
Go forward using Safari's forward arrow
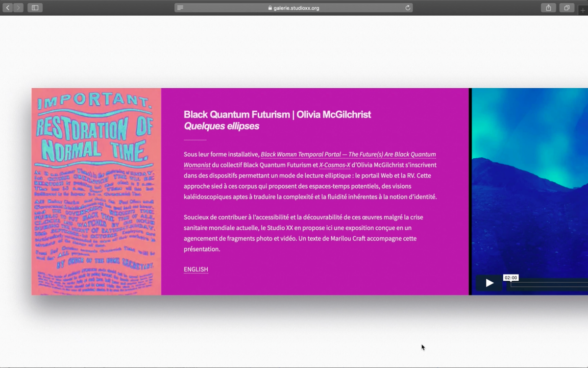pyautogui.click(x=19, y=8)
